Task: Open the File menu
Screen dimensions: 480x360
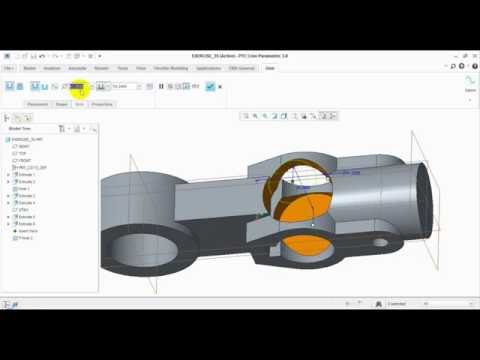Action: coord(9,68)
